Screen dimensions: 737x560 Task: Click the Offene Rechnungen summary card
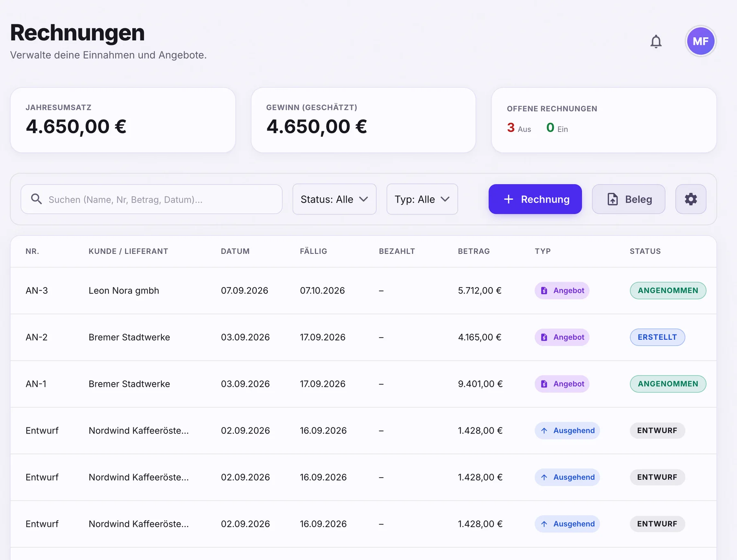[x=604, y=120]
